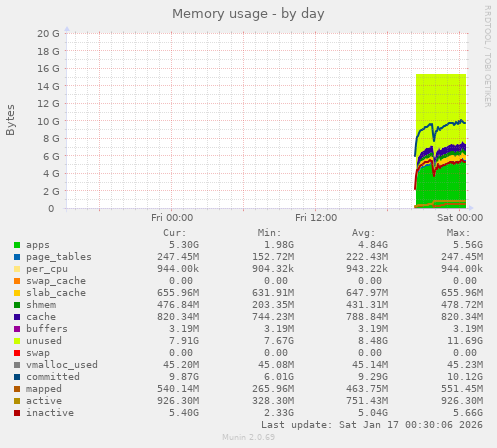
Task: Click the '16 G' y-axis tick label
Action: click(48, 68)
